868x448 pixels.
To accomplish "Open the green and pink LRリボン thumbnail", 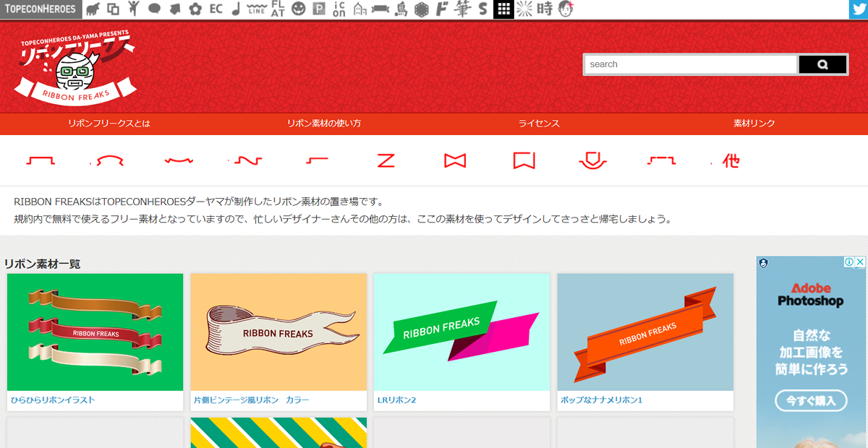I will 461,332.
